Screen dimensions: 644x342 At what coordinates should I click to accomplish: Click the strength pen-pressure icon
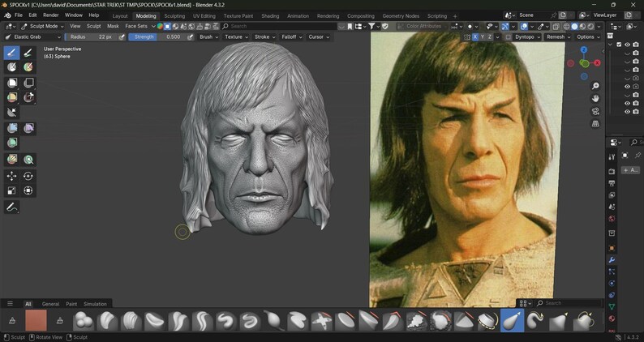[190, 37]
